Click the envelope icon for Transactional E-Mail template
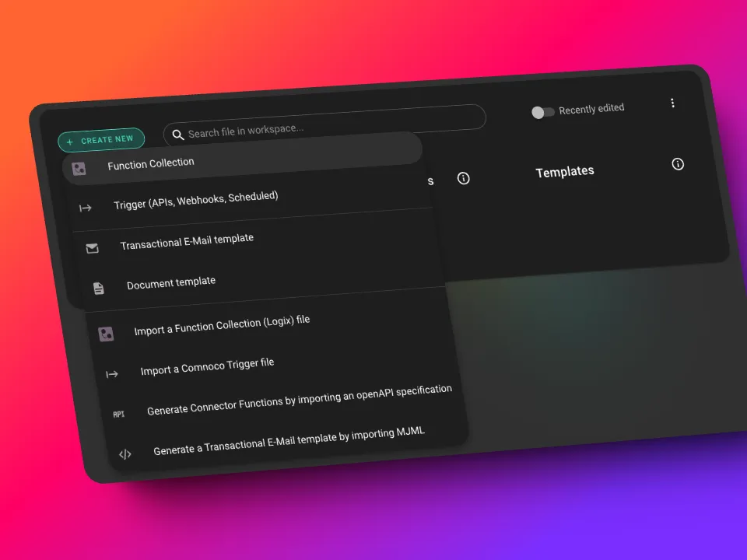The image size is (747, 560). 92,248
